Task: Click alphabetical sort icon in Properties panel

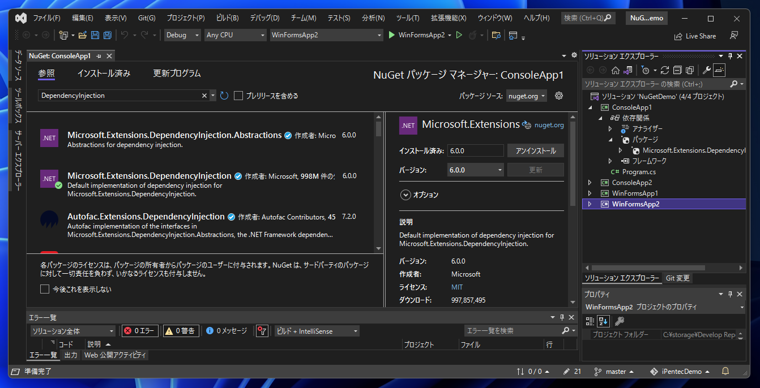Action: [x=603, y=321]
